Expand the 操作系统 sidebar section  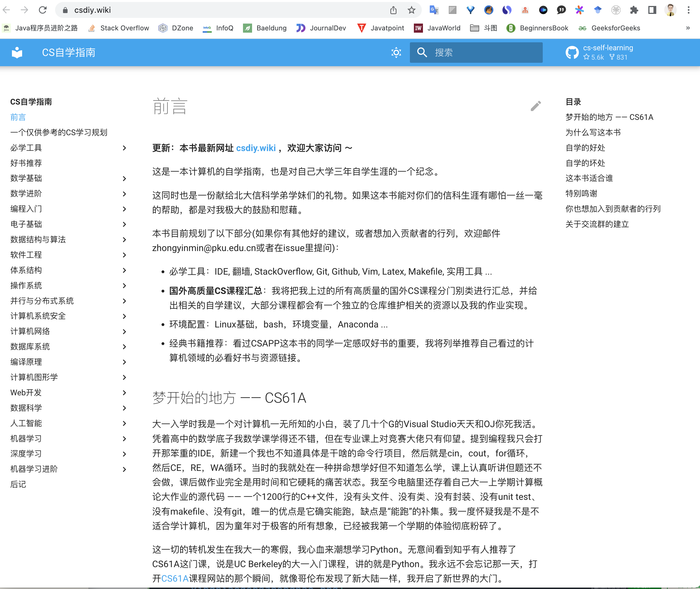click(x=124, y=285)
